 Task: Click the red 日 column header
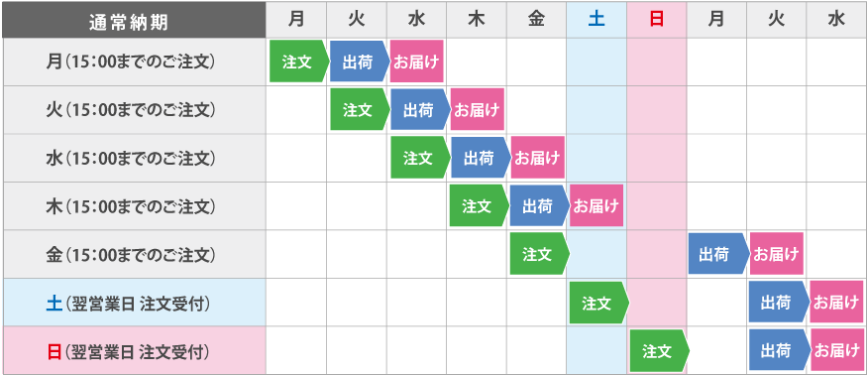pyautogui.click(x=657, y=21)
